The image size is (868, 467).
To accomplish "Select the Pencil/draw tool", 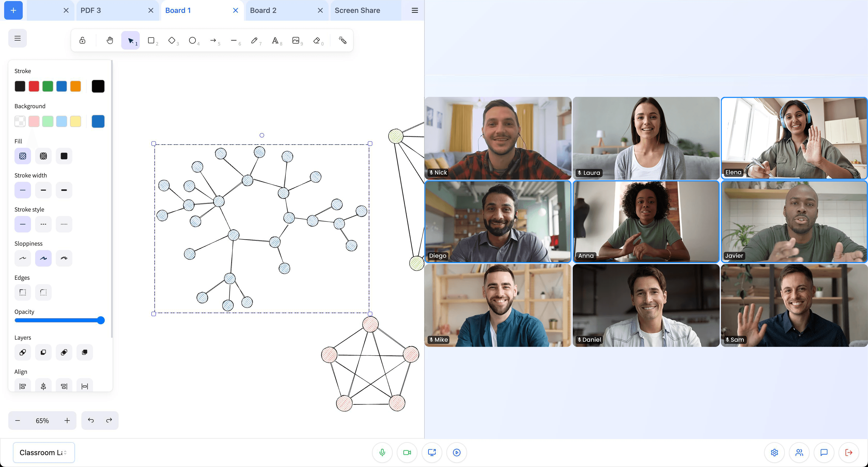I will [254, 40].
